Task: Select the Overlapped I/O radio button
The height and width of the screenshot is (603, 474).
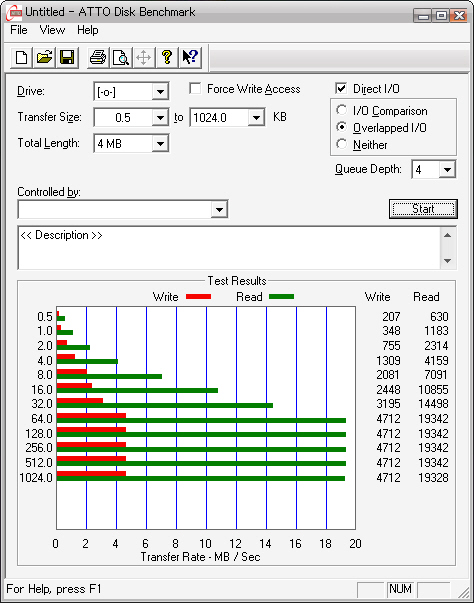Action: point(341,127)
